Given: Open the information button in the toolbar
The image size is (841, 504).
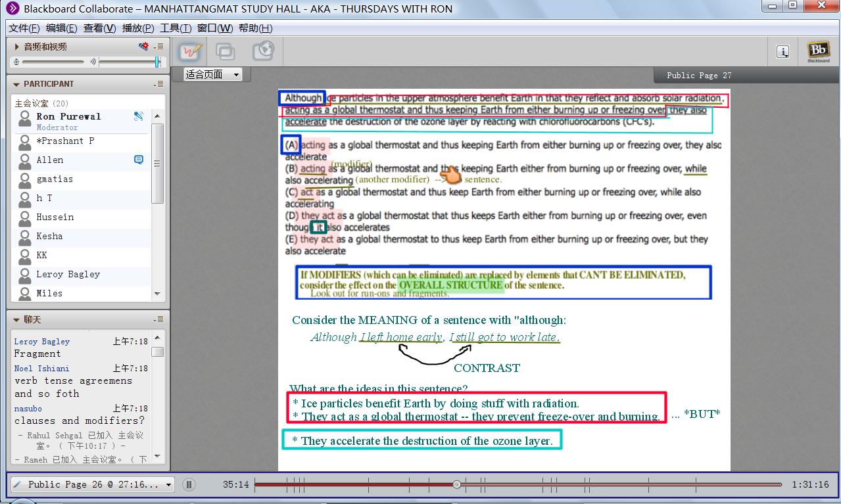Looking at the screenshot, I should 782,52.
